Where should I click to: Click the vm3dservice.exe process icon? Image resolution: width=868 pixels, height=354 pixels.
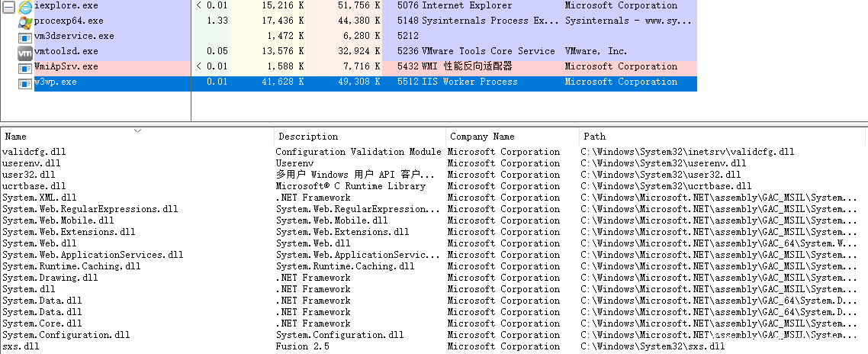pos(25,37)
